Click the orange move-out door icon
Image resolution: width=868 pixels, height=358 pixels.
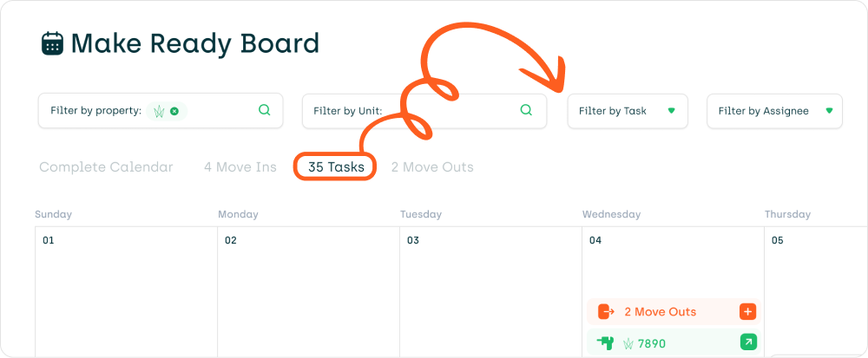(607, 311)
